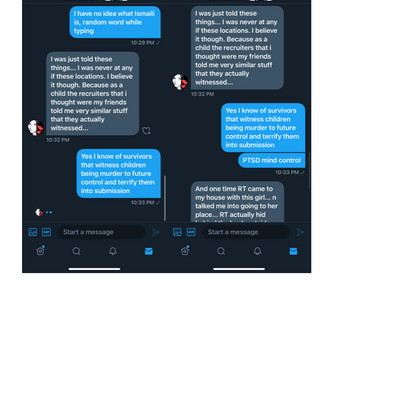Tap sender avatar in left conversation
The width and height of the screenshot is (400, 400).
[x=35, y=128]
